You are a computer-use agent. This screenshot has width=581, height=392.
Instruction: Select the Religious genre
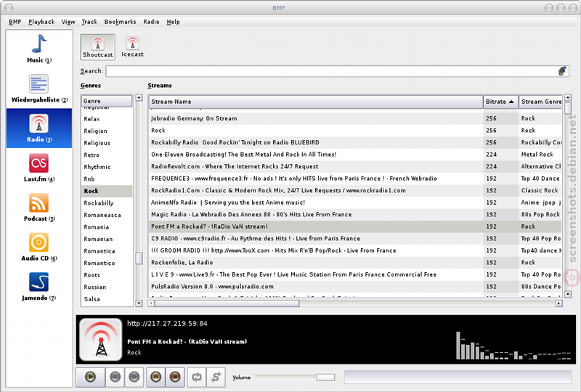point(107,143)
